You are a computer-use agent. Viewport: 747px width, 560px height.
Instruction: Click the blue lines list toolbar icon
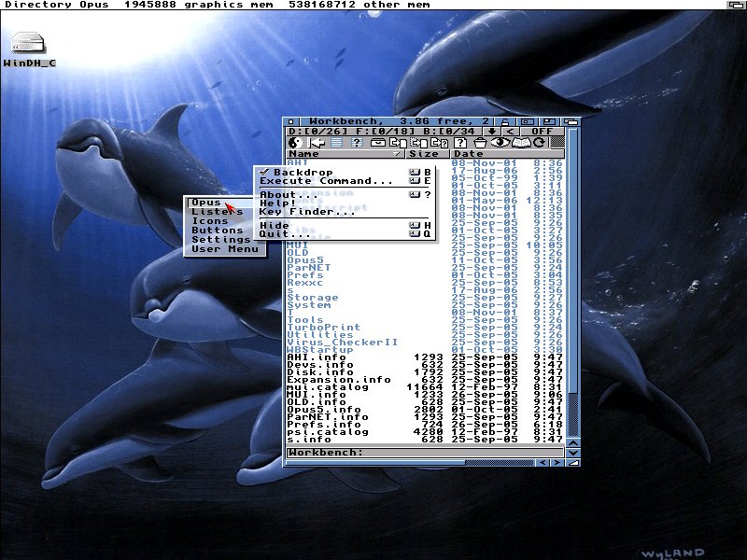click(337, 143)
